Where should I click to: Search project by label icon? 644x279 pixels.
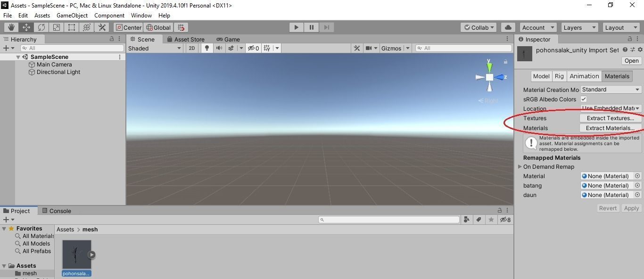pos(479,220)
